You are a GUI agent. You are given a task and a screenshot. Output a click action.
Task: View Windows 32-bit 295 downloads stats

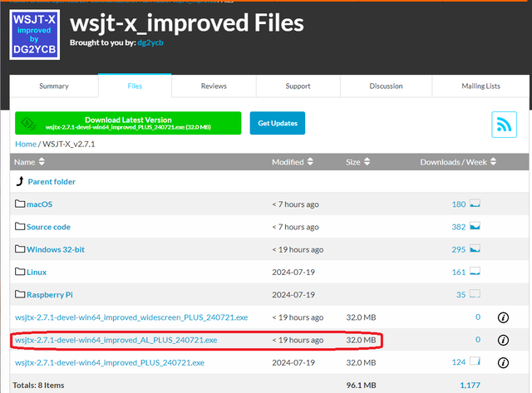pos(459,249)
